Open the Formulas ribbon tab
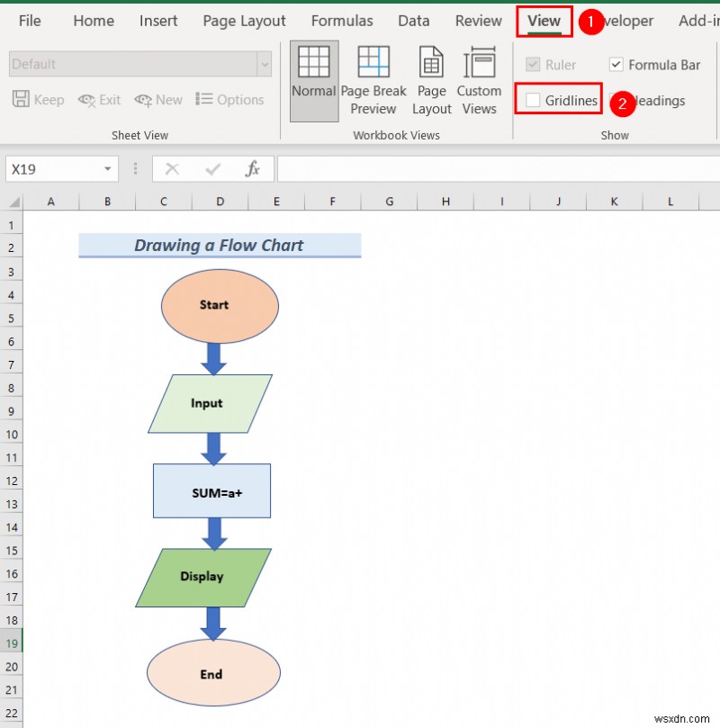This screenshot has height=728, width=720. click(x=342, y=21)
